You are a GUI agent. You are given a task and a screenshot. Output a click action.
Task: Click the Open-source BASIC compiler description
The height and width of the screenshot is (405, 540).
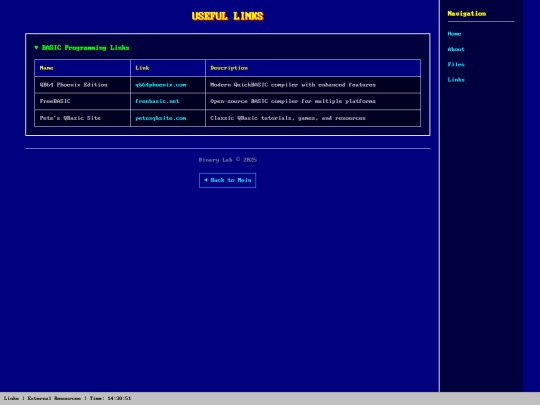click(x=313, y=101)
